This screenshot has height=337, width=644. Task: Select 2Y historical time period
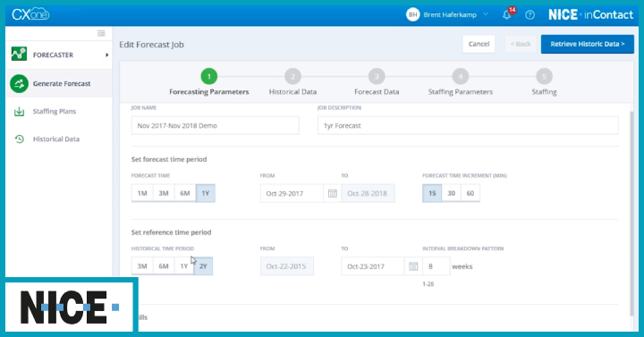pyautogui.click(x=203, y=266)
